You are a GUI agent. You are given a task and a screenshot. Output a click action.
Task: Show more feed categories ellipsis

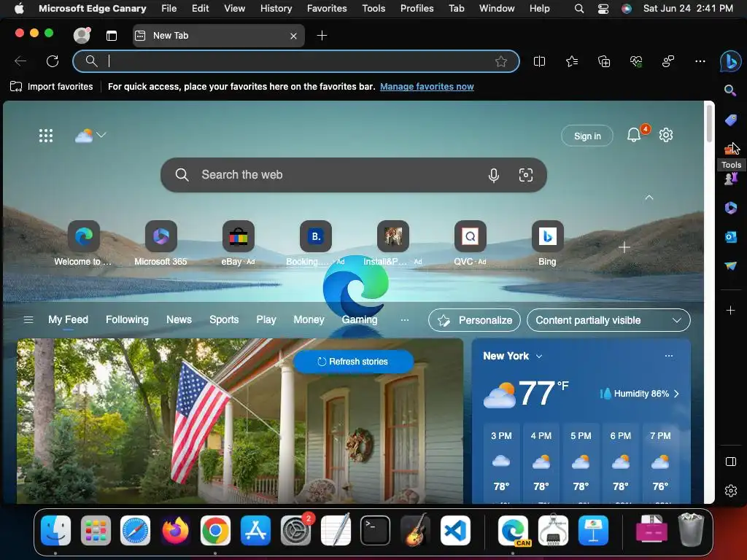tap(404, 320)
